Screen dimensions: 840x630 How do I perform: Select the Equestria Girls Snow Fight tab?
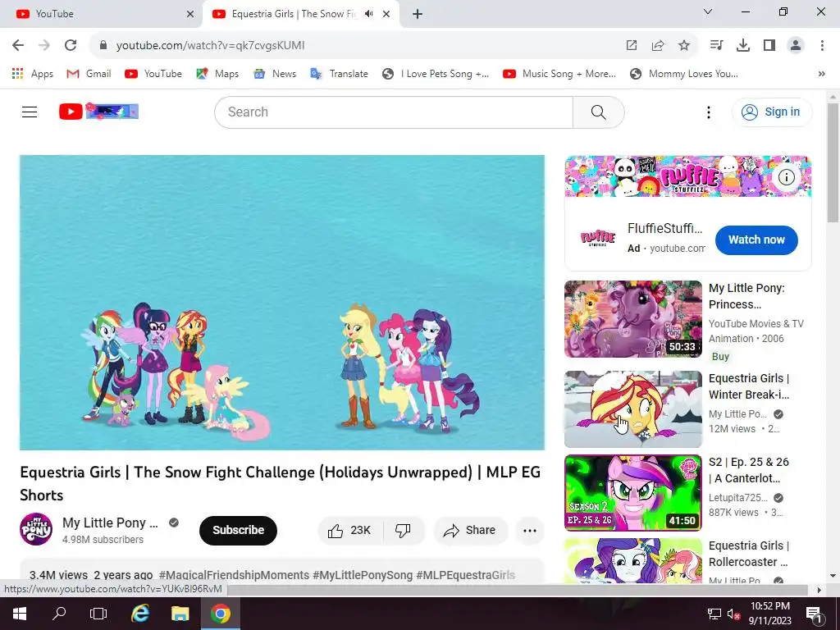click(294, 14)
